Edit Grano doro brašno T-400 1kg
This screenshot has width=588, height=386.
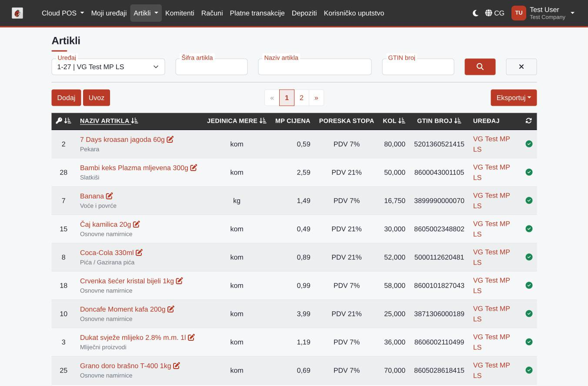[x=176, y=366]
